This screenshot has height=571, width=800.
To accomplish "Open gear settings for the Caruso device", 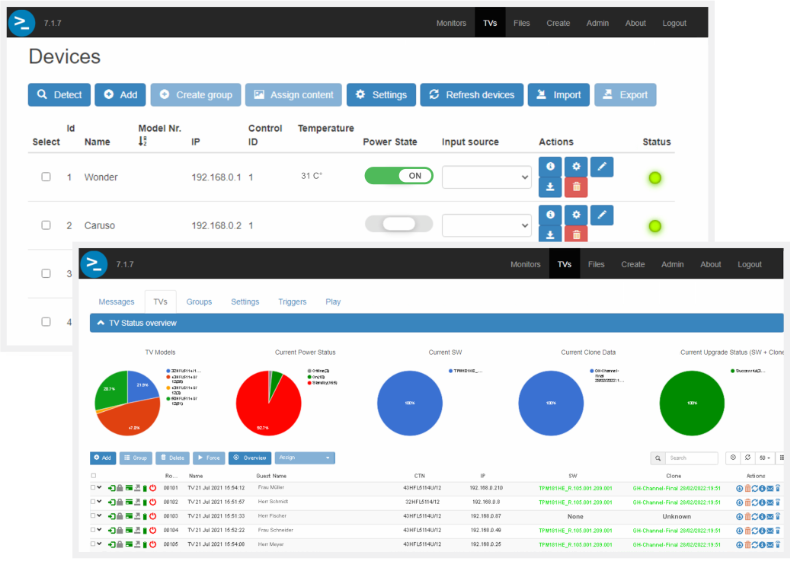I will click(576, 215).
